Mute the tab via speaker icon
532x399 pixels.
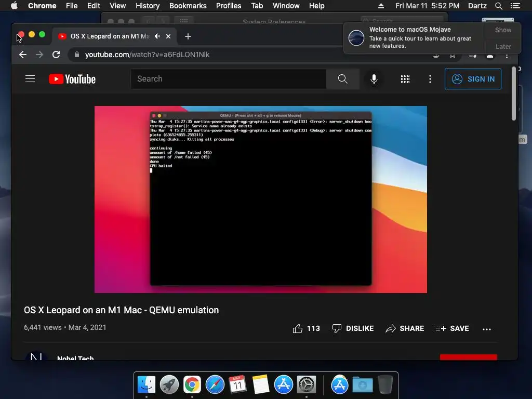pyautogui.click(x=157, y=36)
